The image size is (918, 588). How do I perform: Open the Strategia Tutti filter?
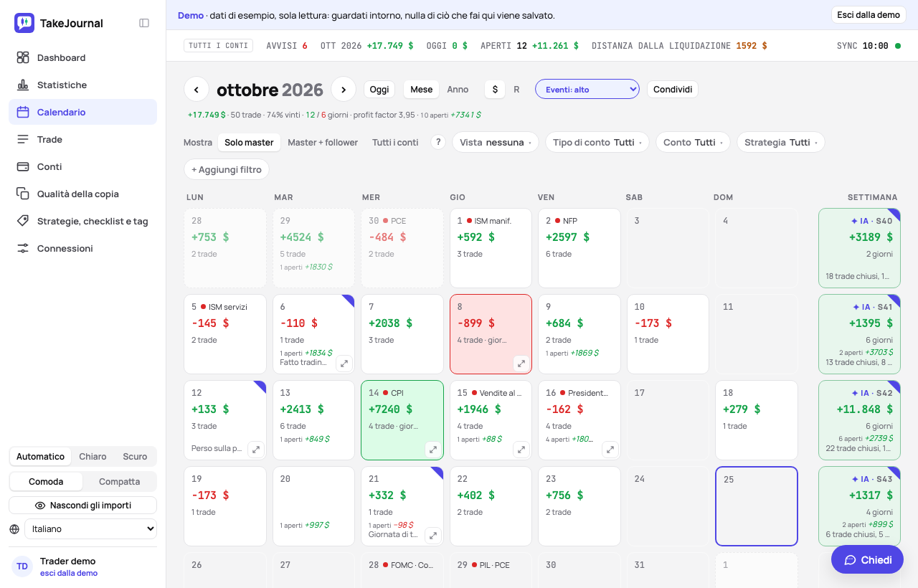pyautogui.click(x=780, y=142)
